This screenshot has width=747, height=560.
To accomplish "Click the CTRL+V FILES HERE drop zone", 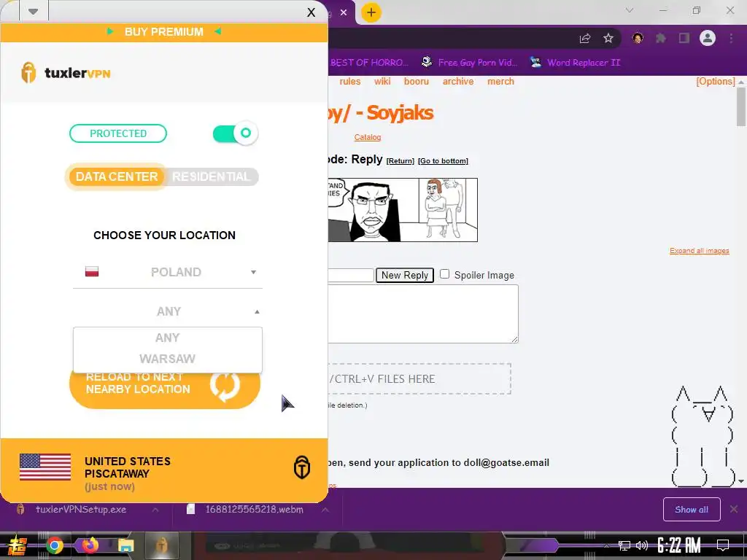I will [x=419, y=379].
